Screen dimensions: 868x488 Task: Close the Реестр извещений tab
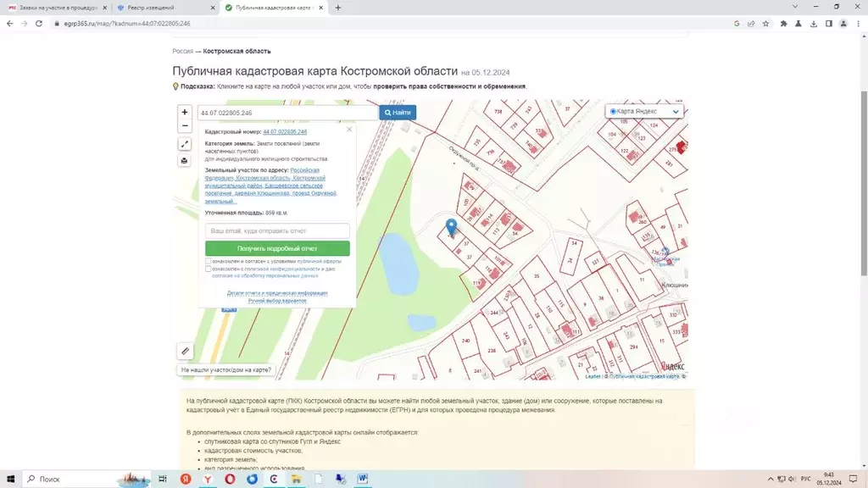click(x=213, y=8)
